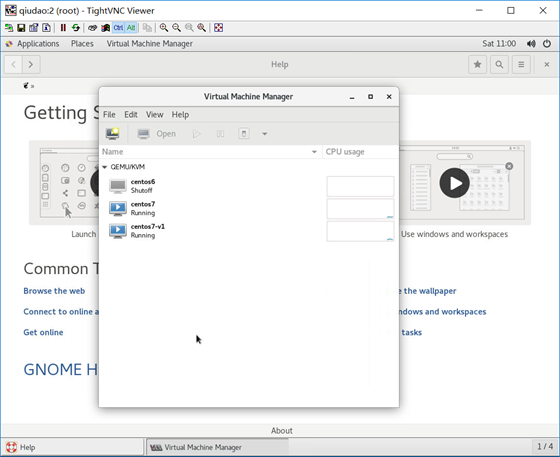Go back in the Help window
Viewport: 560px width, 457px height.
point(14,65)
